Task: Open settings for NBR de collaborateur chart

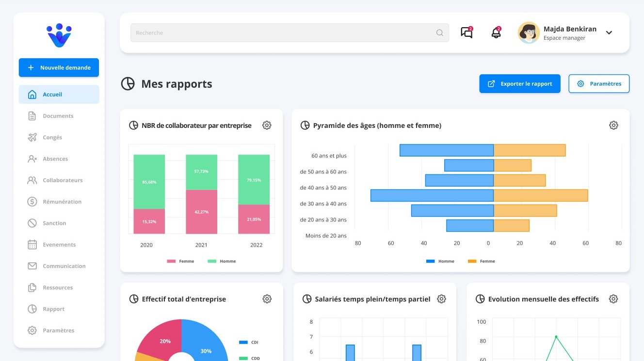Action: coord(267,125)
